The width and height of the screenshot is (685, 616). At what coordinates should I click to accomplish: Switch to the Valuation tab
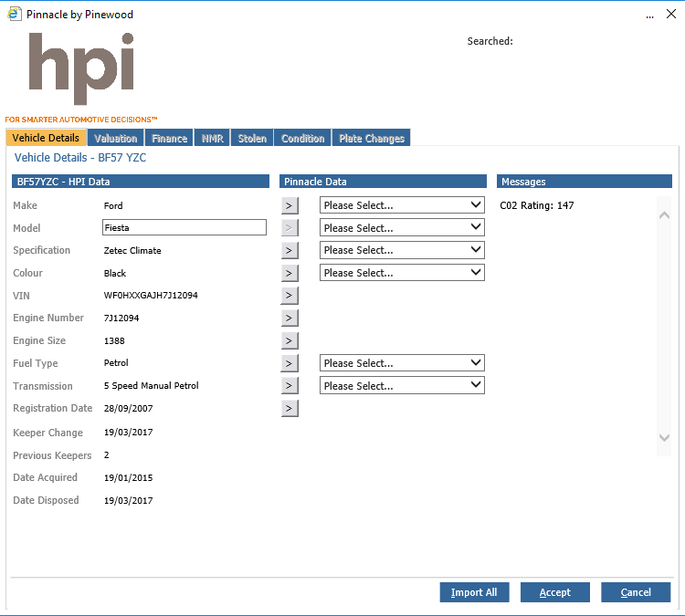coord(115,138)
